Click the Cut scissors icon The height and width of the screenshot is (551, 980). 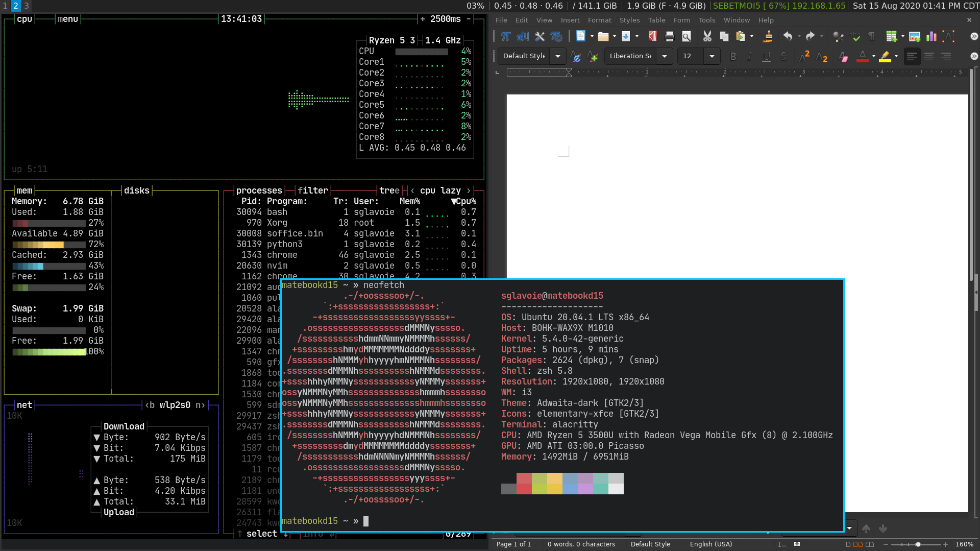(707, 36)
